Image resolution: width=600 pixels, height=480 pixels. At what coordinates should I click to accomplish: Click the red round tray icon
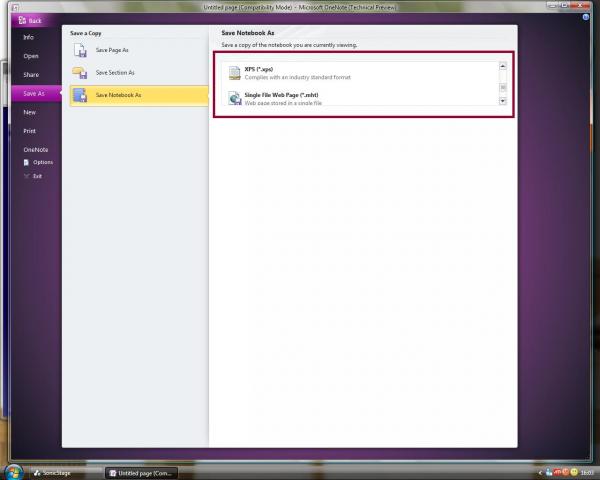565,472
